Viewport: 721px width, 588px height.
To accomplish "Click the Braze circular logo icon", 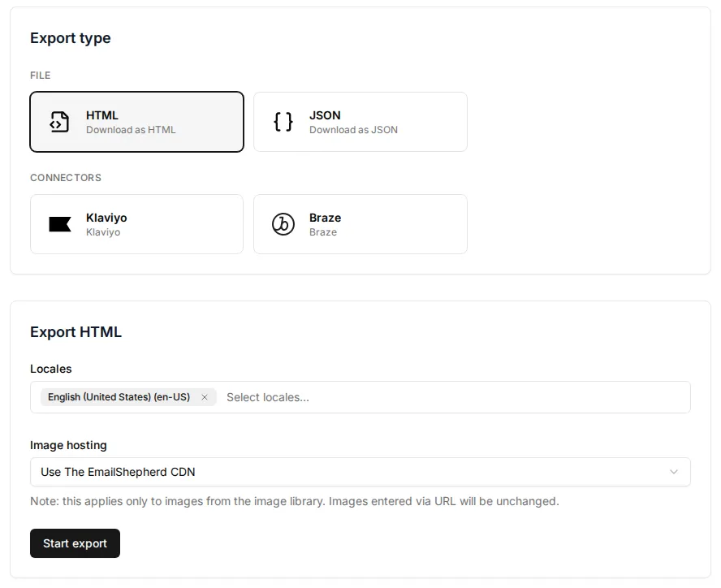I will (283, 224).
